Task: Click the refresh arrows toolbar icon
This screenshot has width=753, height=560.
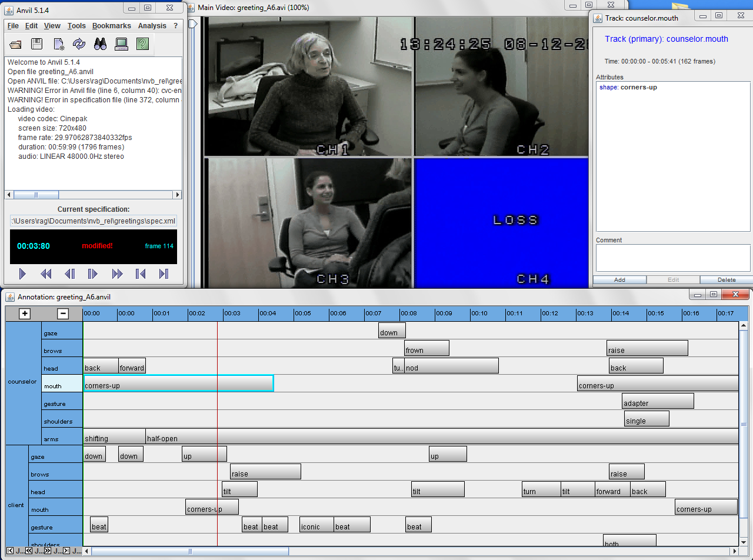Action: point(79,44)
